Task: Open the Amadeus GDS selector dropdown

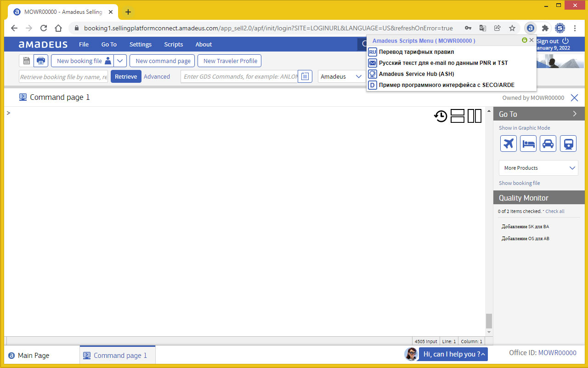Action: pyautogui.click(x=342, y=76)
